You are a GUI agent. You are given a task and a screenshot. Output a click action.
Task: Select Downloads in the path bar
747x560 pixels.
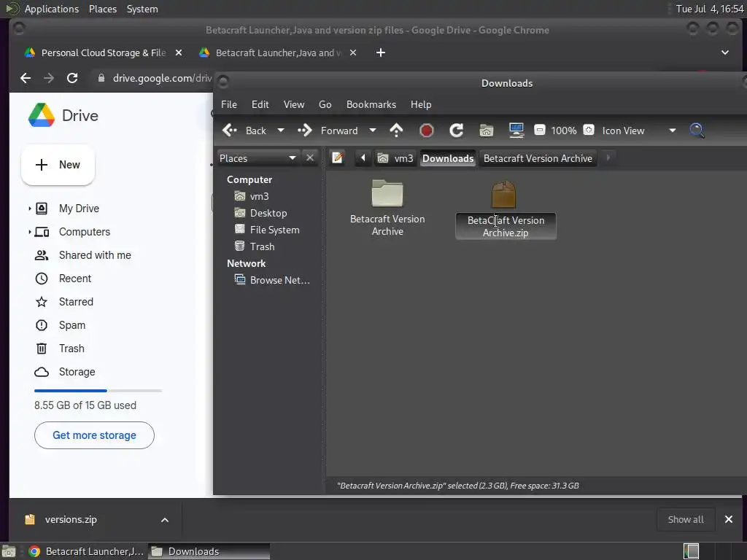pos(448,158)
